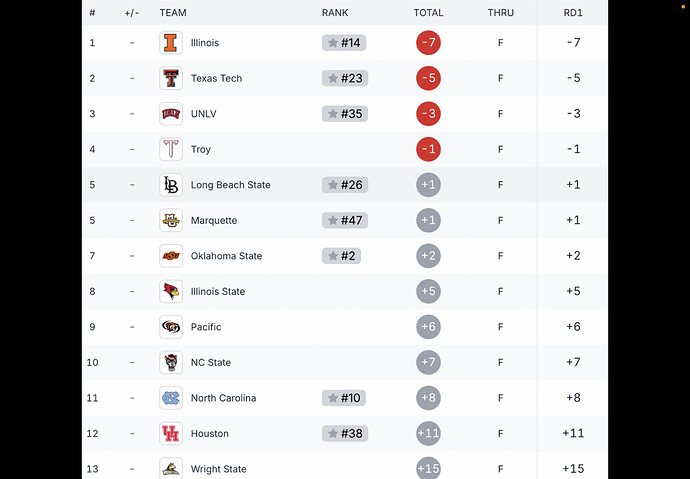Click the RD1 column header

click(x=573, y=13)
